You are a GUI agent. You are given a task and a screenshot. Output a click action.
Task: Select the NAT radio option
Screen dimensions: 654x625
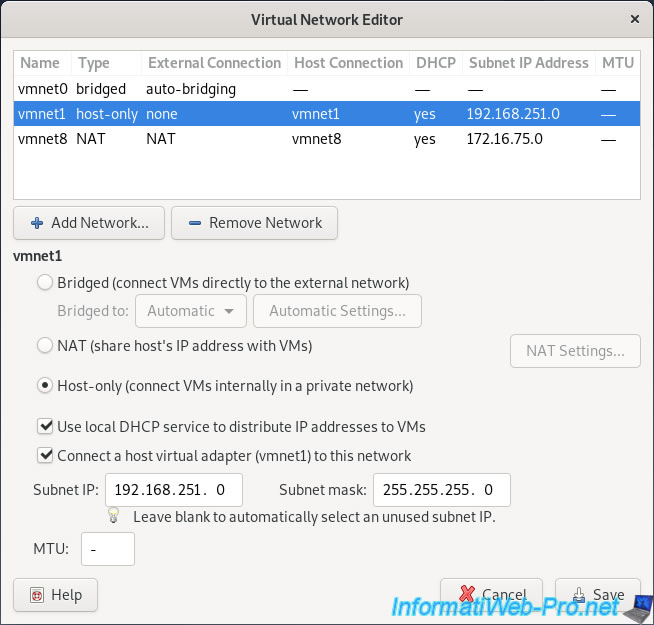[45, 346]
